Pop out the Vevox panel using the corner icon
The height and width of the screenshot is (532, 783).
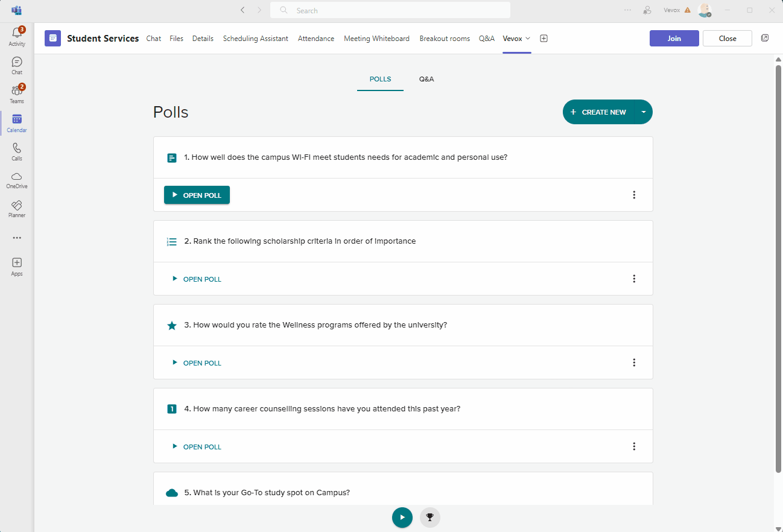(x=764, y=37)
